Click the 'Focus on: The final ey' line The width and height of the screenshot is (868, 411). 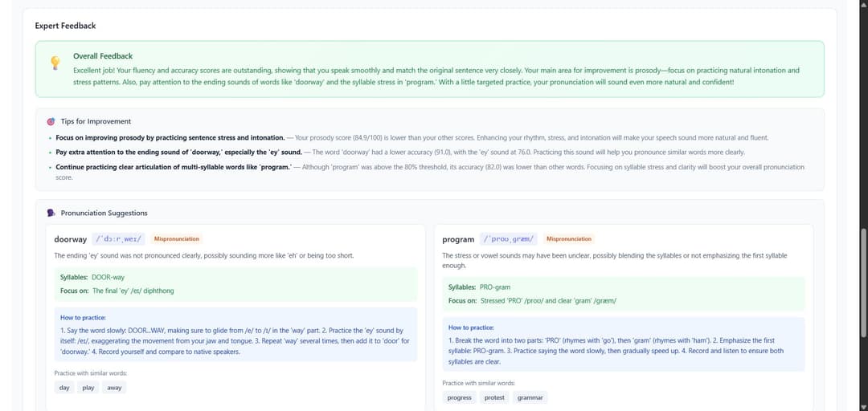117,291
